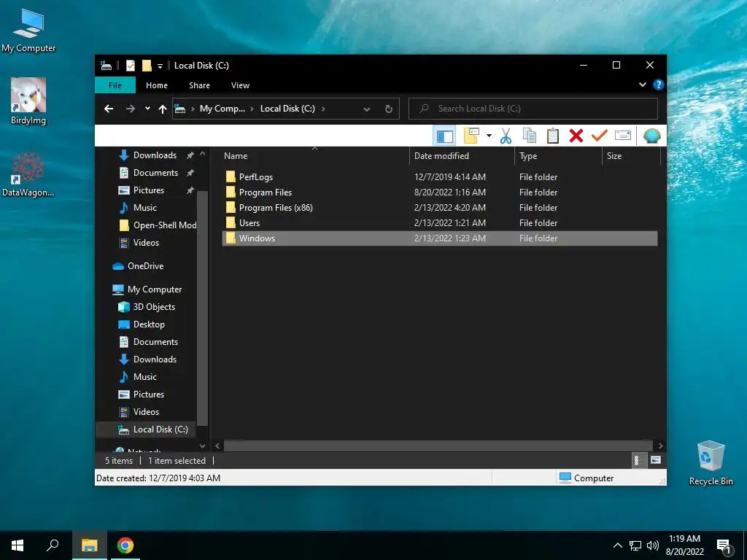This screenshot has width=747, height=560.
Task: Launch Chrome from the taskbar
Action: 125,545
